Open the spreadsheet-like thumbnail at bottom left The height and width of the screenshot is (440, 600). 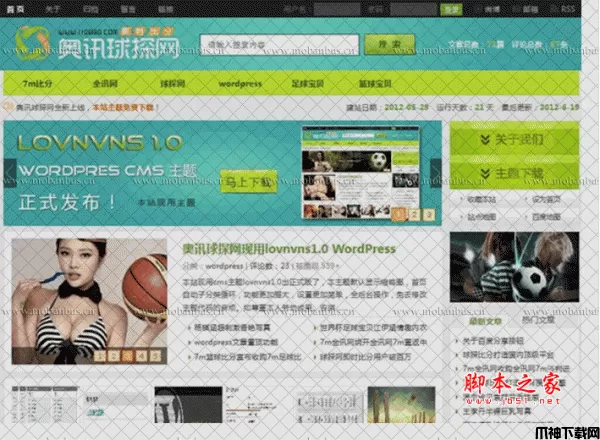click(45, 405)
